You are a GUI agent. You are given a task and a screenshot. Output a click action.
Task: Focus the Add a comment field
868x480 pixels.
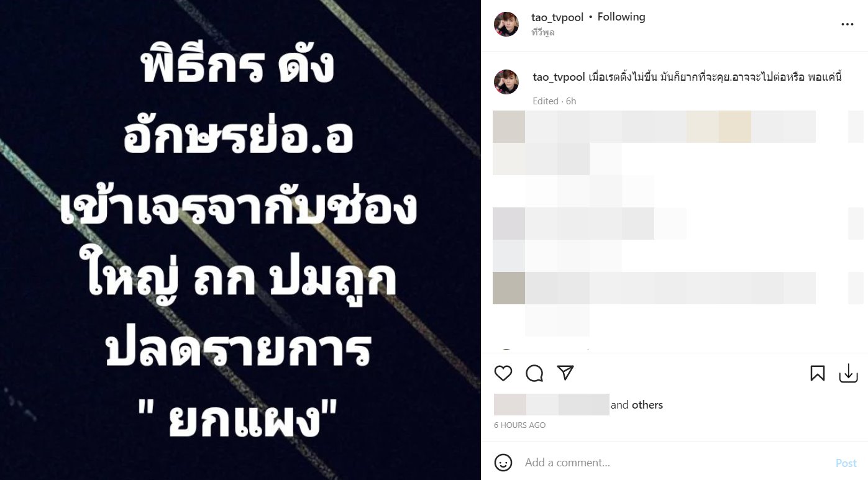[674, 463]
